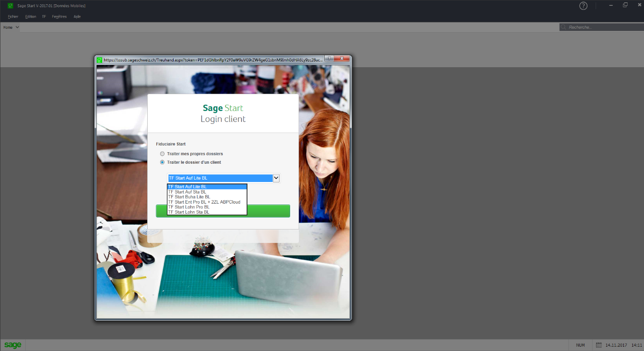The width and height of the screenshot is (644, 351).
Task: Minimize the main Sage Start window
Action: click(x=611, y=5)
